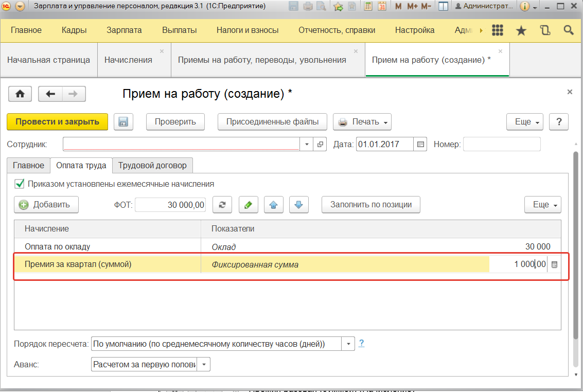Open the information (i) icon menu
The height and width of the screenshot is (392, 583).
point(525,6)
